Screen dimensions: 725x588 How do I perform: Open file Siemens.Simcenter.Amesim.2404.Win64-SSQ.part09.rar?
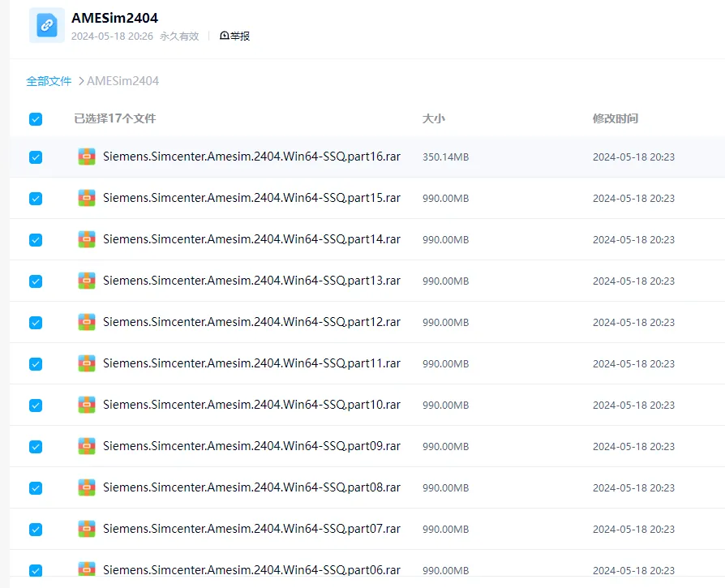coord(251,446)
